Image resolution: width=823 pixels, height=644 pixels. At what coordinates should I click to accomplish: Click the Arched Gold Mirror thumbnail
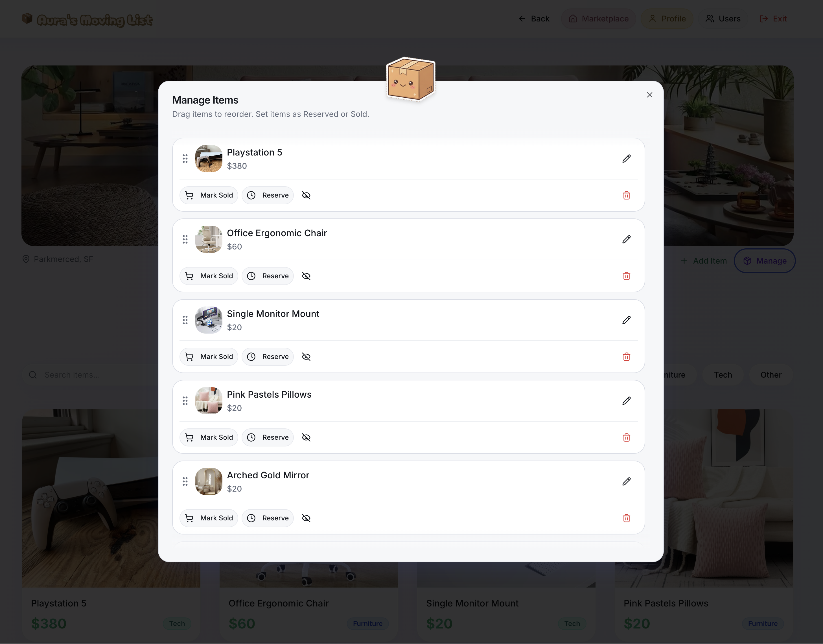(x=209, y=481)
